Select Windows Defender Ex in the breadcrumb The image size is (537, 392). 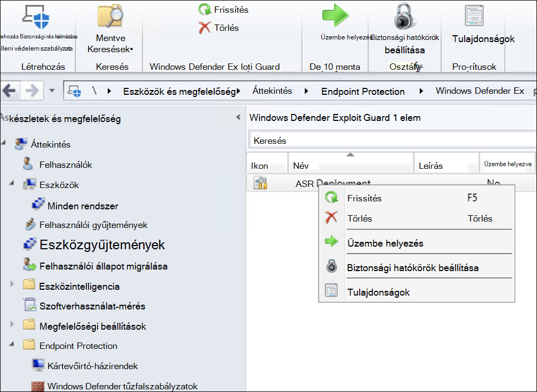pos(480,91)
